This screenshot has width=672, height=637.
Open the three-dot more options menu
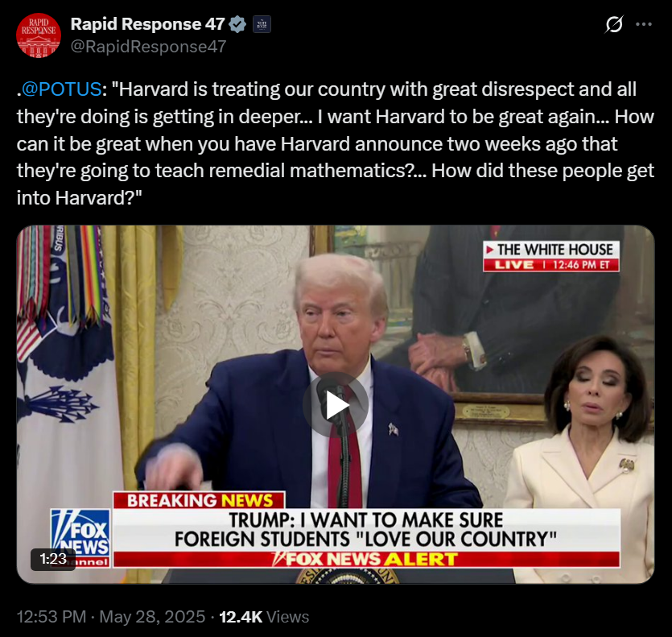tap(644, 24)
